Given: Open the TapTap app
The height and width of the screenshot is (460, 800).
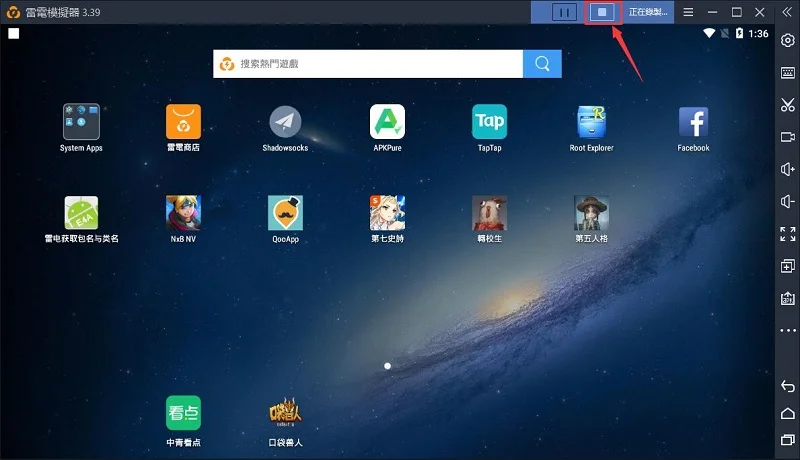Looking at the screenshot, I should coord(489,129).
